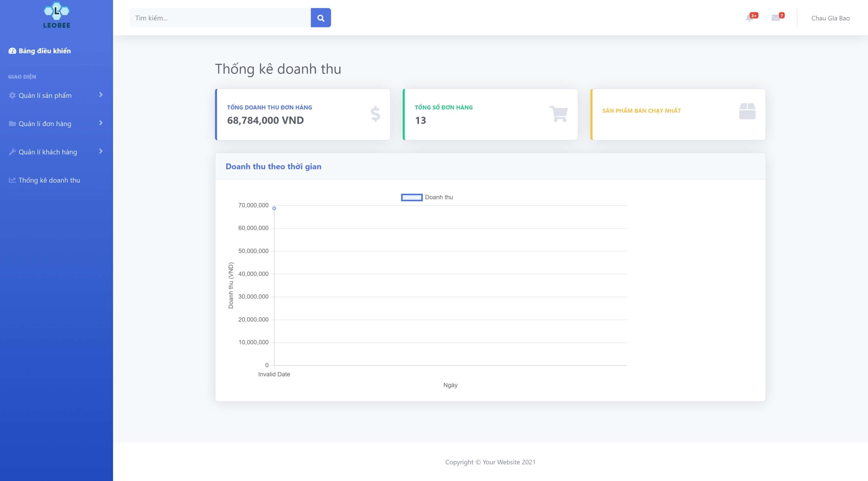Click the chart data point marker

click(274, 208)
